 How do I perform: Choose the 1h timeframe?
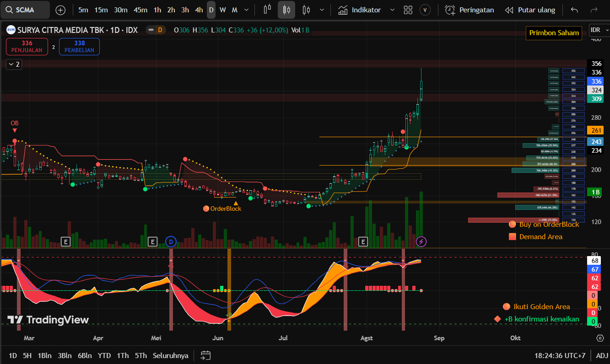(x=157, y=10)
